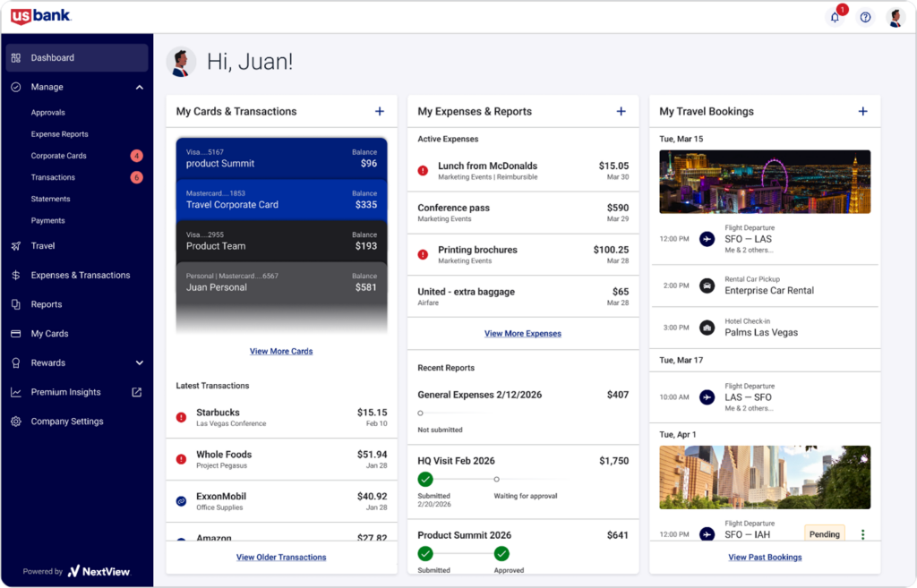Open Statements in sidebar
The height and width of the screenshot is (588, 917).
click(x=50, y=199)
